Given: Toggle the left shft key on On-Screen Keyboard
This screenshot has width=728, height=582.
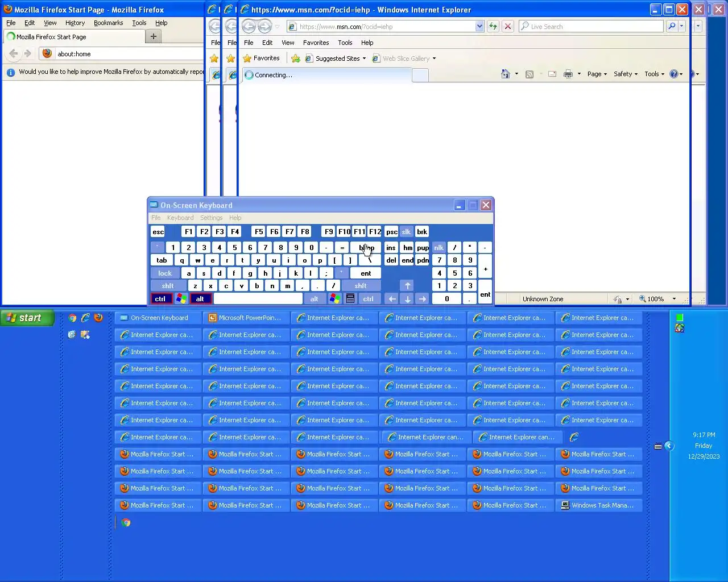Looking at the screenshot, I should [x=168, y=285].
